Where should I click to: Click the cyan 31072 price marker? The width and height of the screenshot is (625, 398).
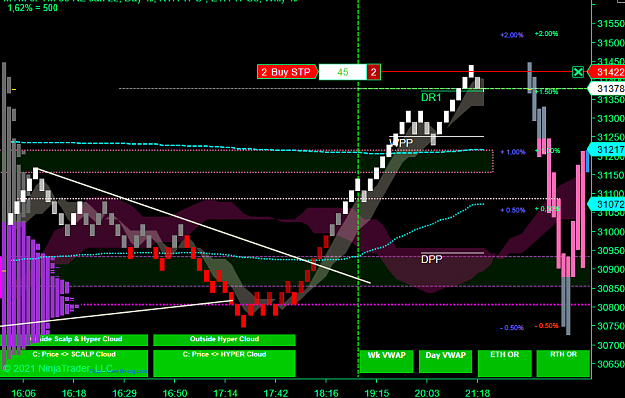[607, 204]
